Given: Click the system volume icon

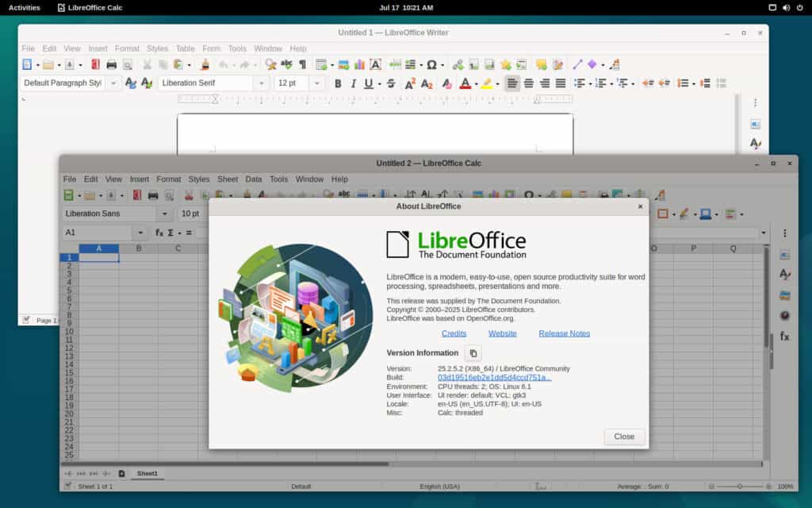Looking at the screenshot, I should click(786, 7).
